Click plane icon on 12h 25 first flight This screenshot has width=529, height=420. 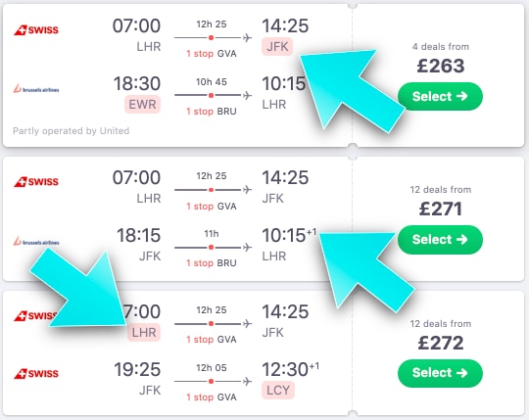[x=247, y=37]
